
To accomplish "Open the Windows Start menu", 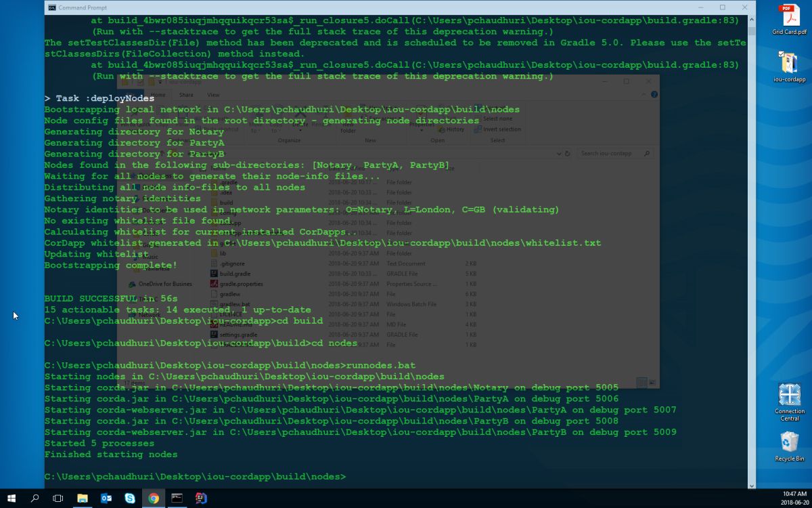I will tap(12, 498).
